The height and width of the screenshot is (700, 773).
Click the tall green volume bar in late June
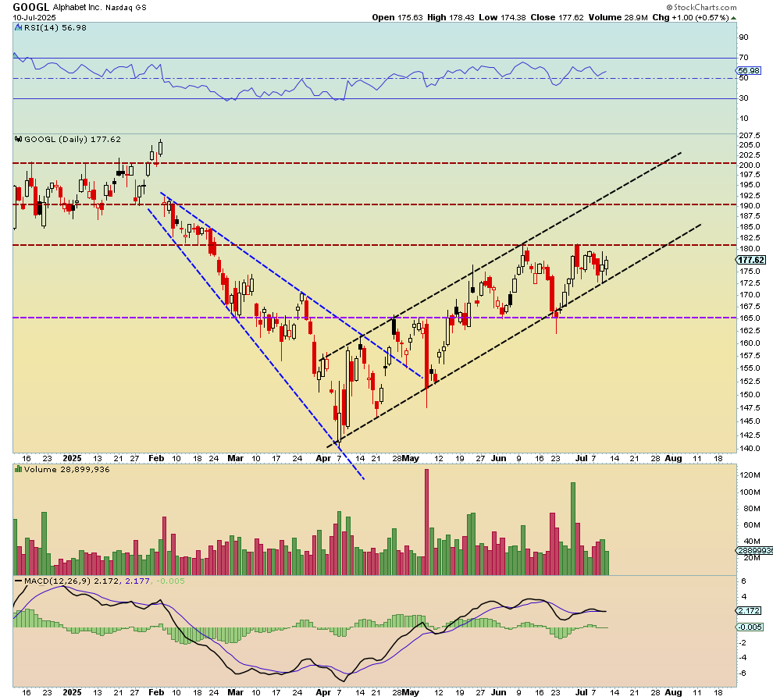pyautogui.click(x=573, y=528)
